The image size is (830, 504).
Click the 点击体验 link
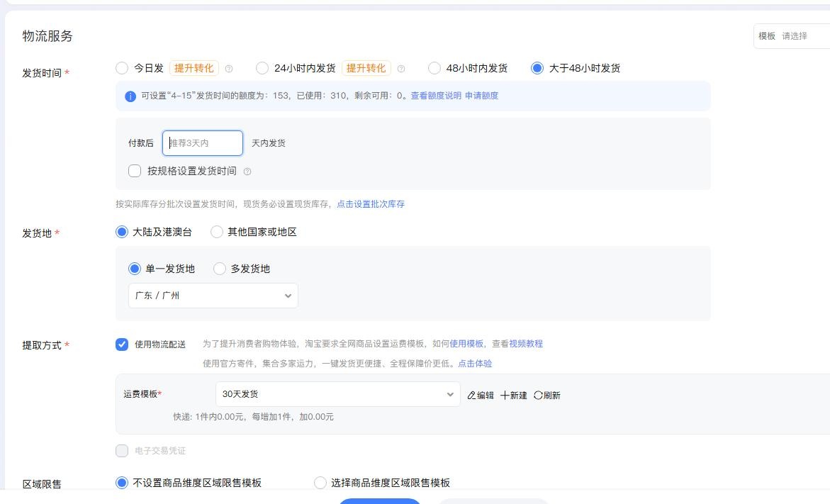[475, 364]
